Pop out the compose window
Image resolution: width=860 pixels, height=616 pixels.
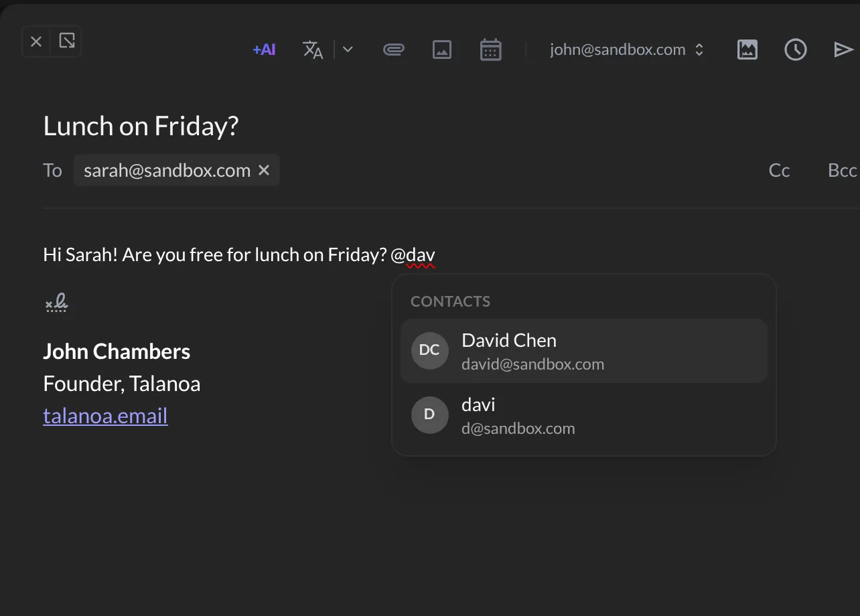(x=67, y=42)
